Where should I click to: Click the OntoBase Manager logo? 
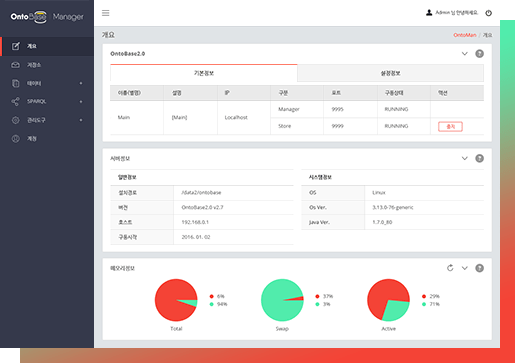(x=47, y=17)
